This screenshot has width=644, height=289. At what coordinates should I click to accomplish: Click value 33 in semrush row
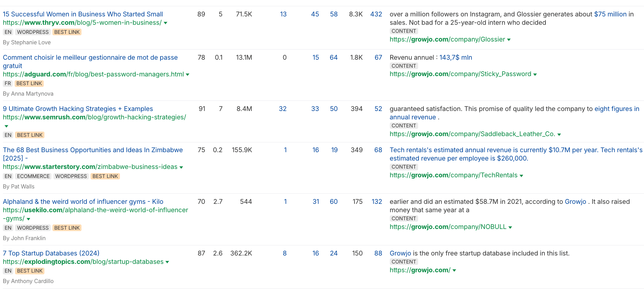315,109
